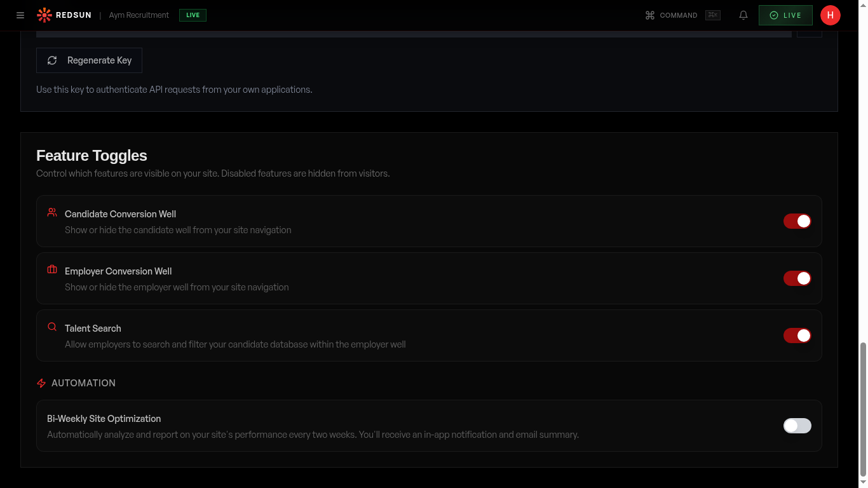868x488 pixels.
Task: Click the Employer Conversion Well briefcase icon
Action: tap(51, 269)
